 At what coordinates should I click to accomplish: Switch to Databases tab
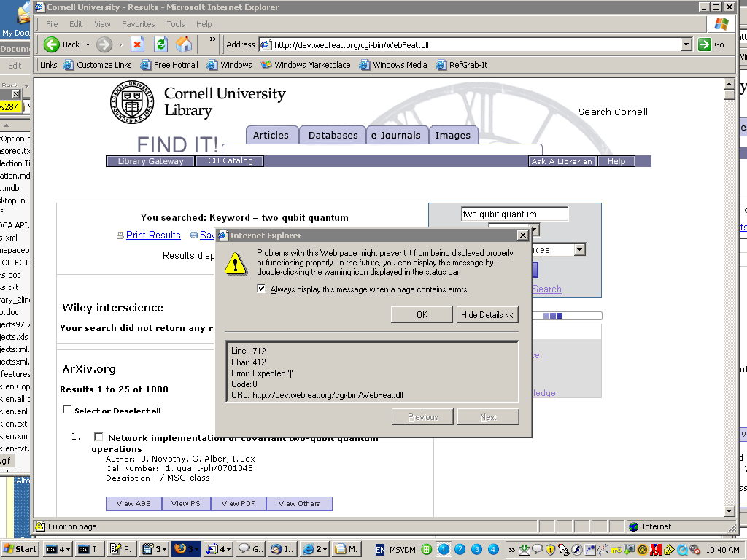333,135
